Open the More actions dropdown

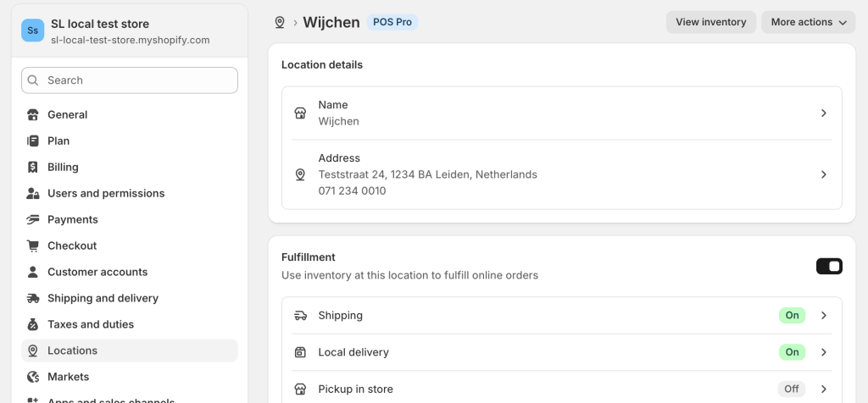tap(808, 22)
